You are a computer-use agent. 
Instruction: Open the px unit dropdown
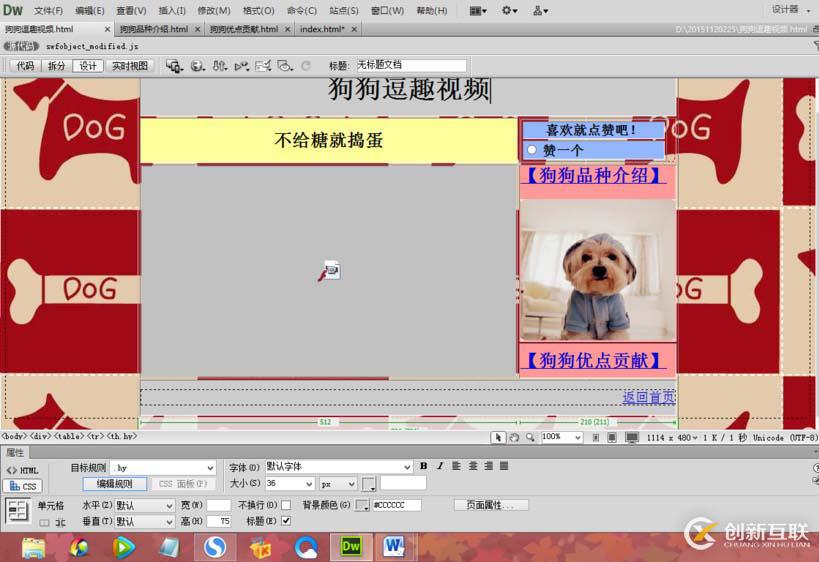(338, 484)
